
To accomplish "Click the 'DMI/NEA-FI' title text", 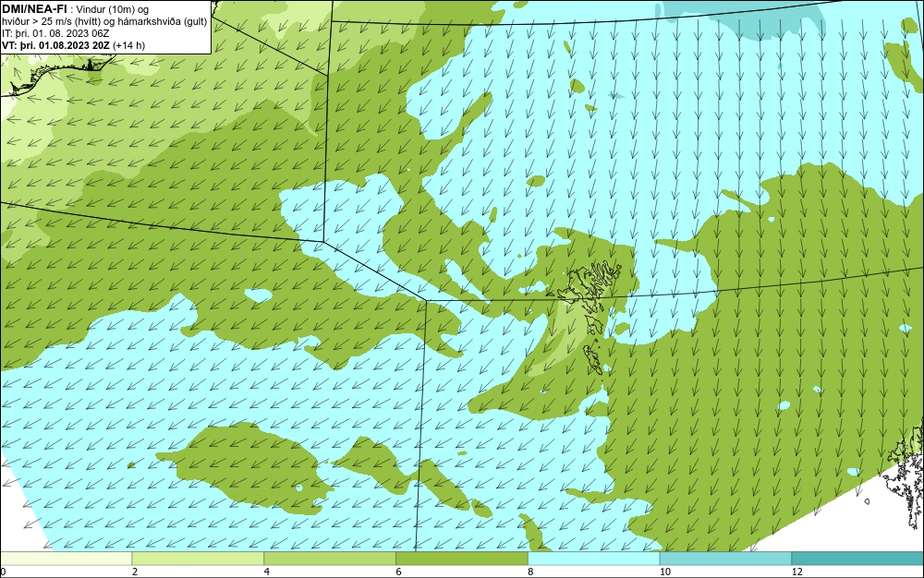I will coord(34,9).
